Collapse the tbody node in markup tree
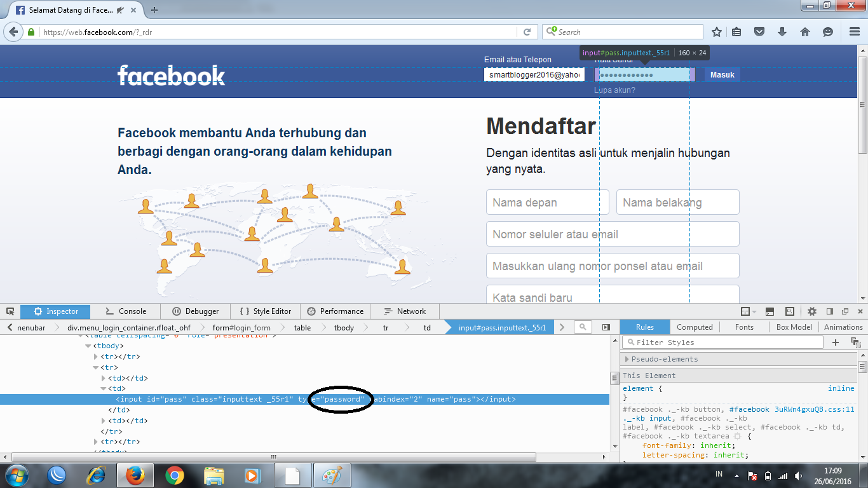868x488 pixels. [88, 346]
